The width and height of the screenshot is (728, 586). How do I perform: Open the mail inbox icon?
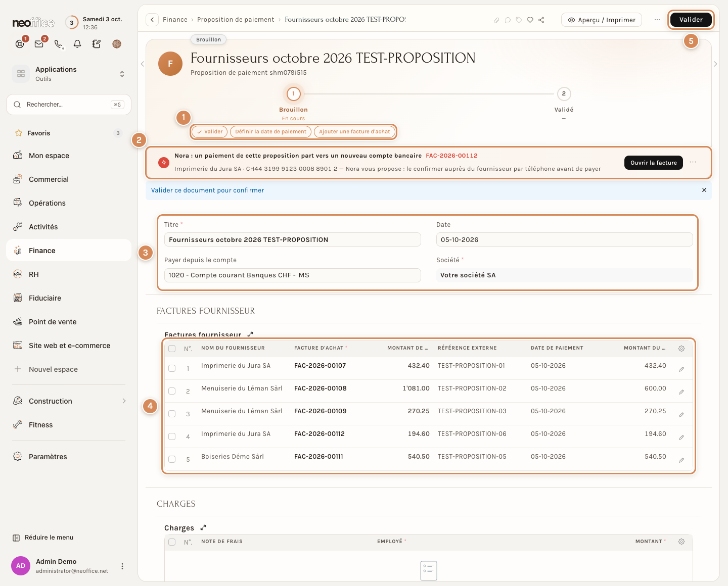(39, 44)
